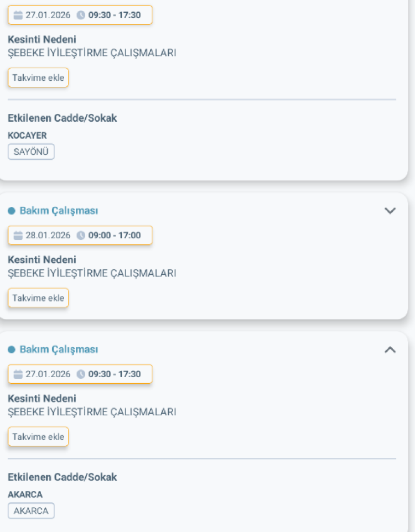Image resolution: width=415 pixels, height=532 pixels.
Task: Click Takvime ekle on the top outage card
Action: 38,77
